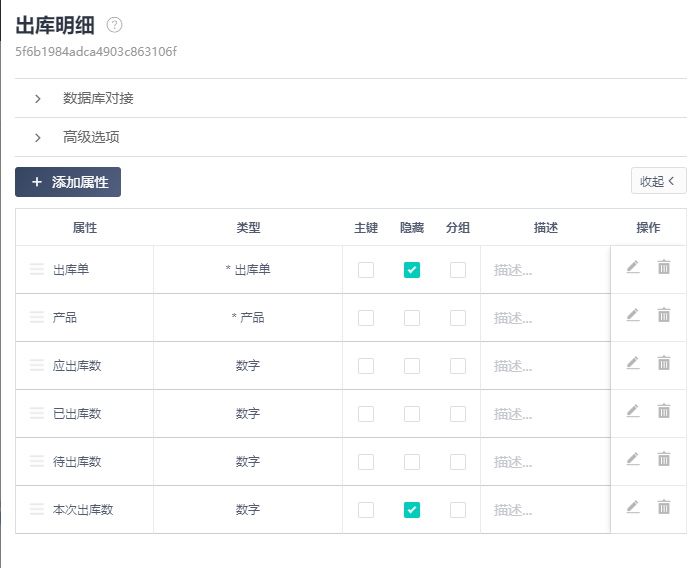The height and width of the screenshot is (568, 700).
Task: Click the ID text 5f6b1984adca4903c863106f
Action: click(96, 52)
